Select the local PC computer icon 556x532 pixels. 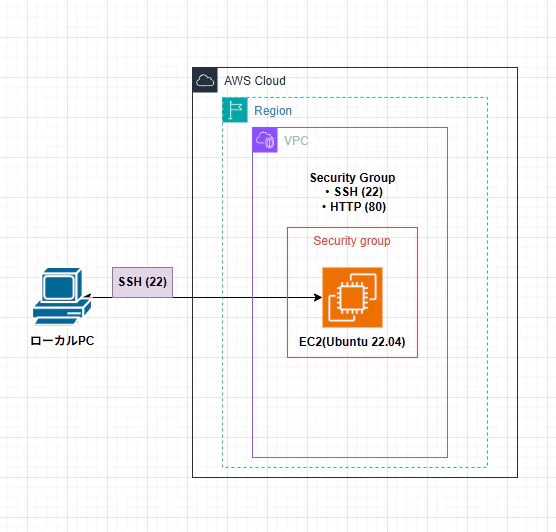62,296
